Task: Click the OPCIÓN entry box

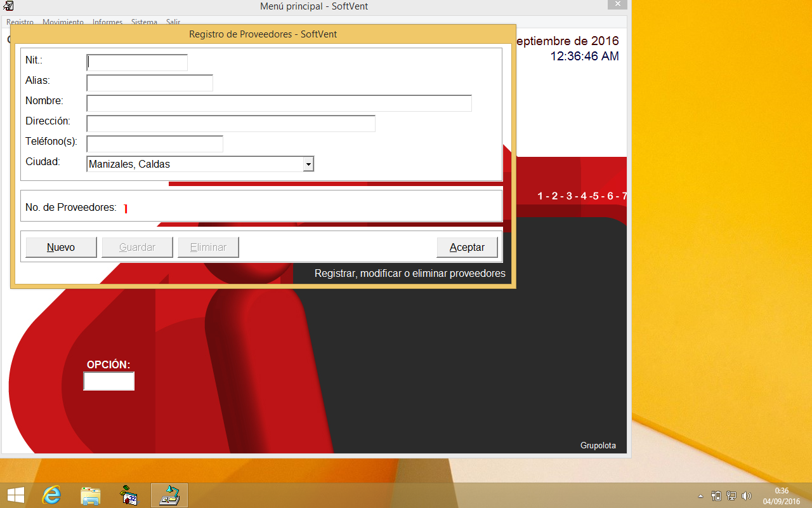Action: 108,381
